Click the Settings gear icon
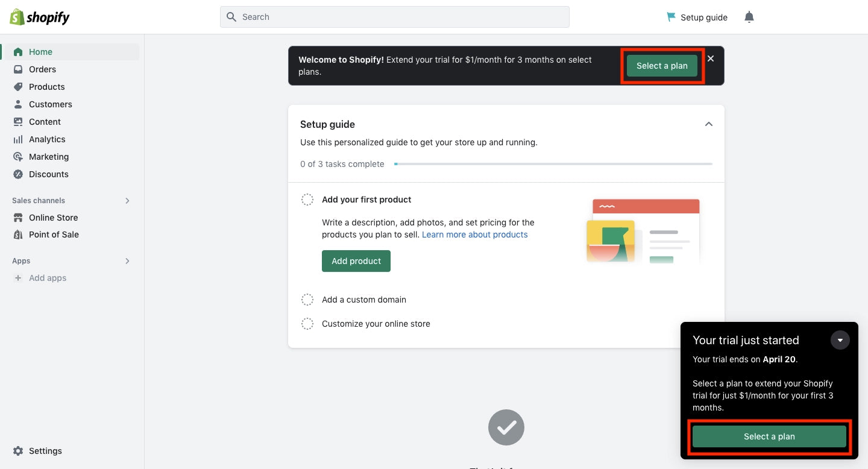Image resolution: width=868 pixels, height=469 pixels. point(18,451)
